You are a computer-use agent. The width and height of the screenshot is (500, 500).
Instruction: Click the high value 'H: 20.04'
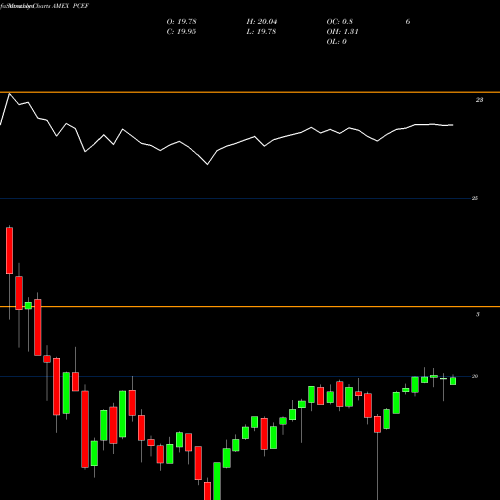tap(262, 22)
